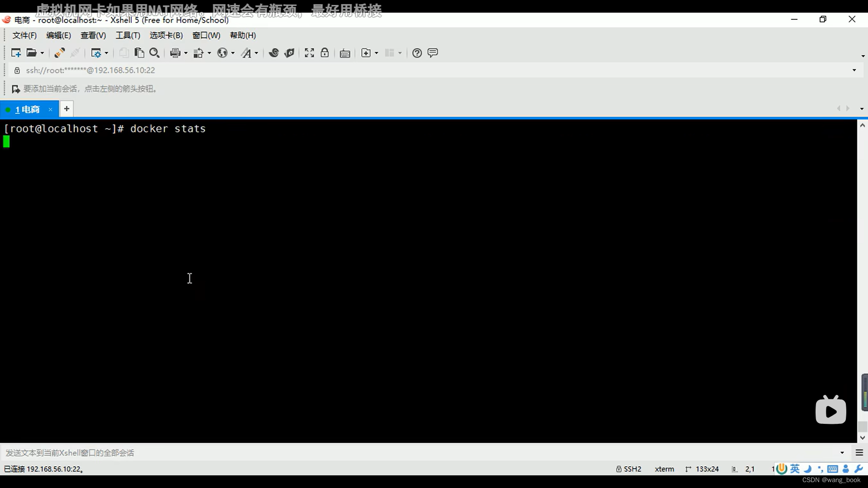The width and height of the screenshot is (868, 488).
Task: Open a session using the folder icon
Action: click(x=31, y=53)
